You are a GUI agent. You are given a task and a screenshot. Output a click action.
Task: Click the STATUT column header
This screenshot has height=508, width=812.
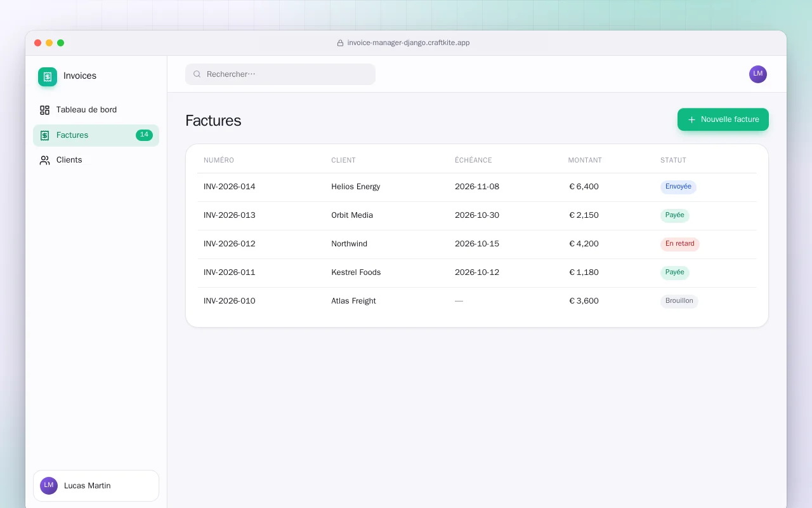[673, 161]
